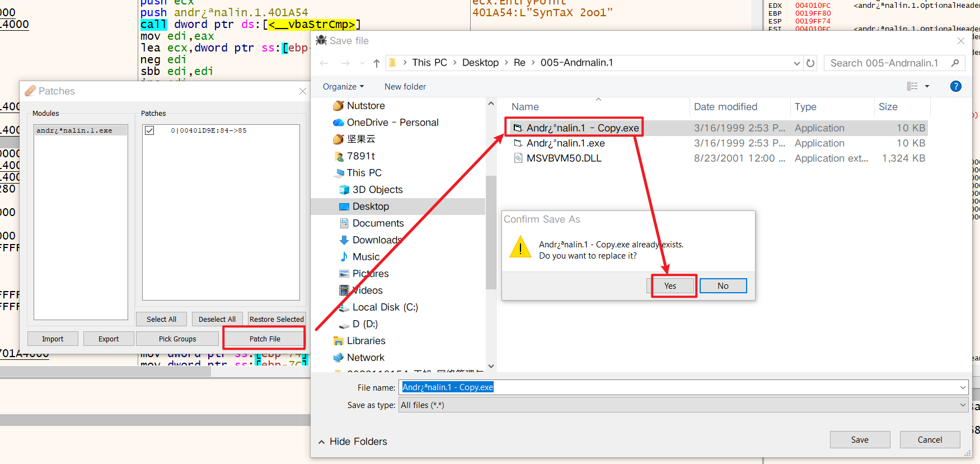Toggle the 00401D9E patch checkbox
This screenshot has height=464, width=980.
point(149,130)
